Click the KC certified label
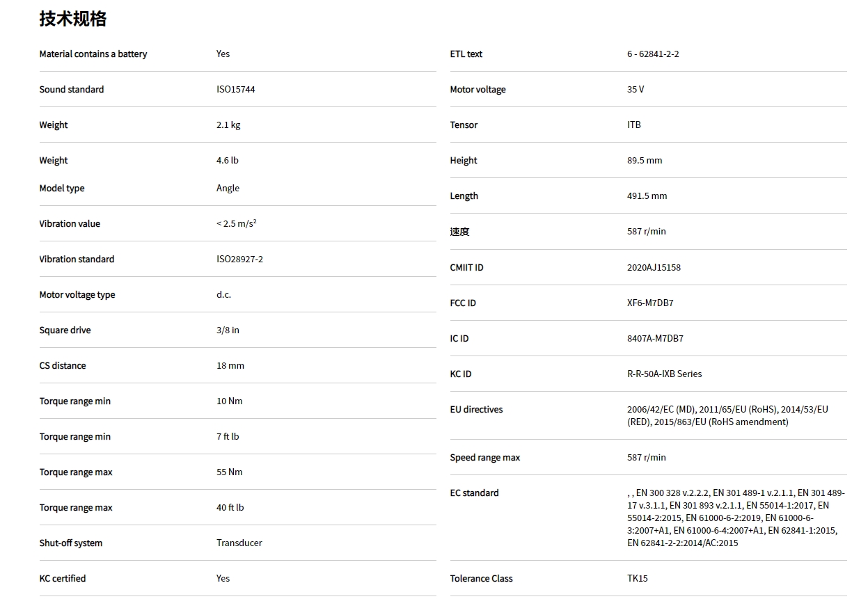Screen dimensions: 868x599 click(x=63, y=579)
